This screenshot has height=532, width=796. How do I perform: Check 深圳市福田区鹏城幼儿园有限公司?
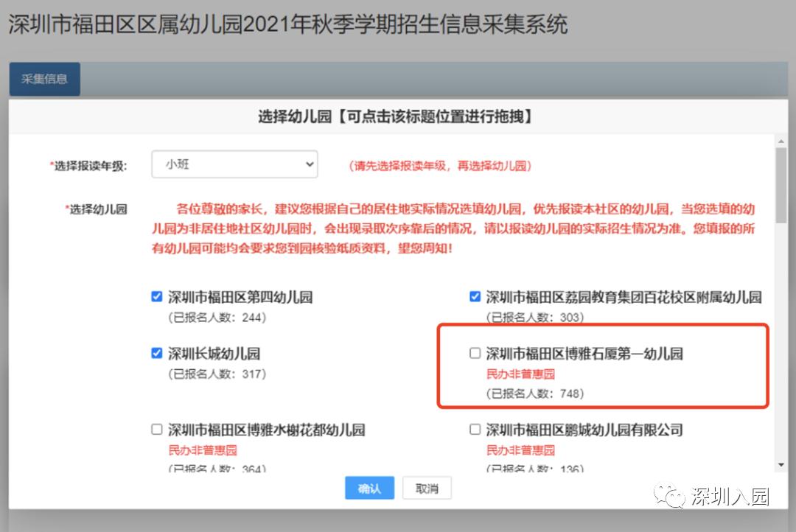coord(475,429)
